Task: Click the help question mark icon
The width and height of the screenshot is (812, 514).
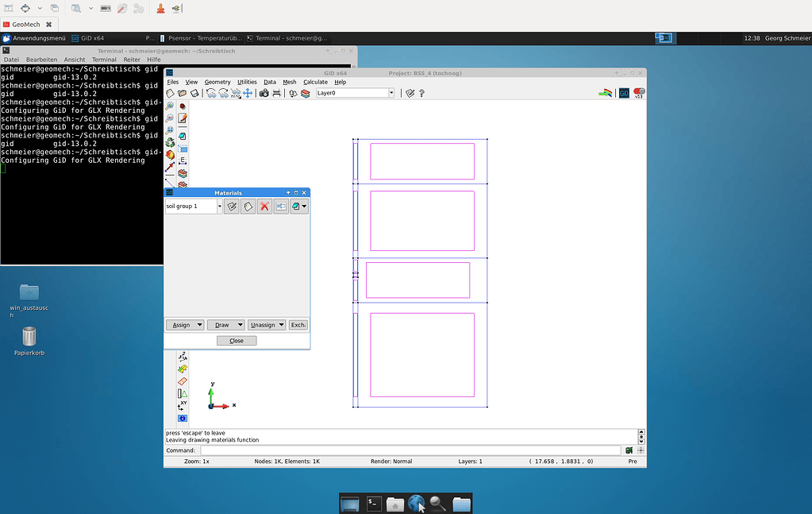Action: (421, 93)
